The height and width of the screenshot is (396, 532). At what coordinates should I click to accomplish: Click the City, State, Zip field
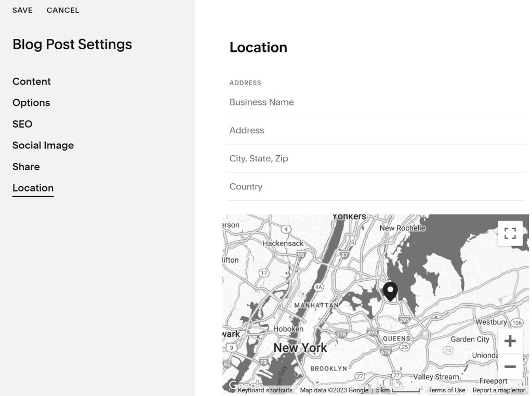pyautogui.click(x=376, y=158)
